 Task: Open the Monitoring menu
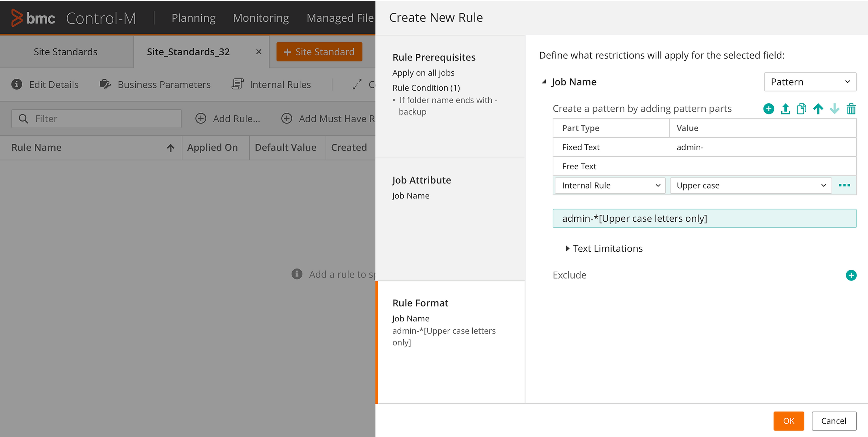[261, 18]
